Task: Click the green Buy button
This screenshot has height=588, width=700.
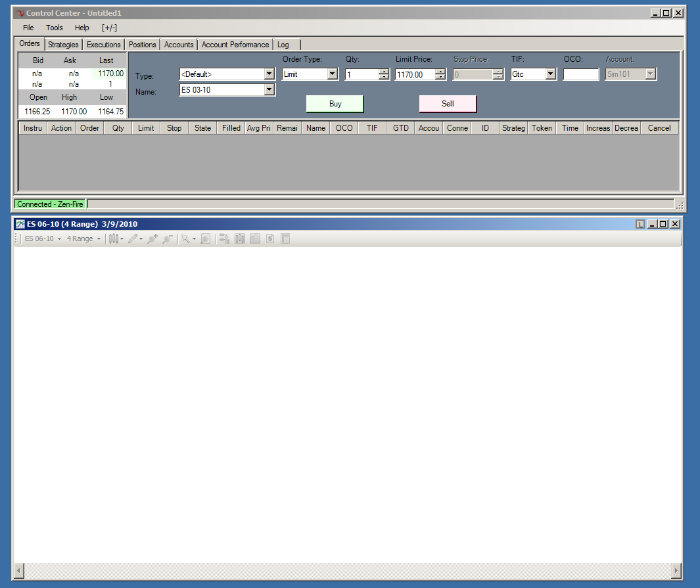Action: [335, 104]
